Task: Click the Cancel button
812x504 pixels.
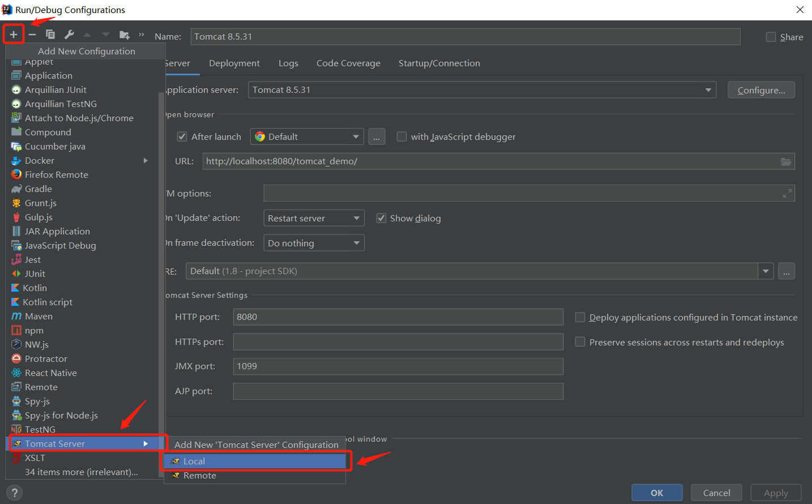Action: tap(716, 493)
